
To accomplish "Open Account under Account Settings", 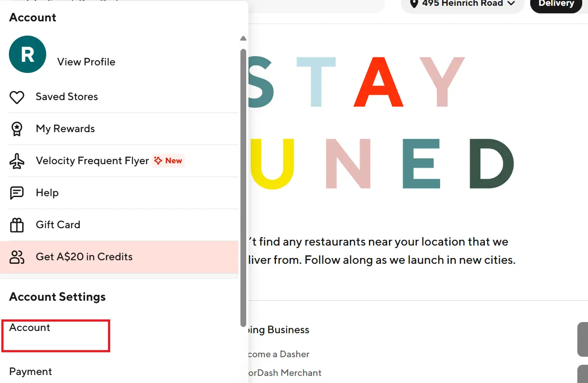I will coord(30,328).
